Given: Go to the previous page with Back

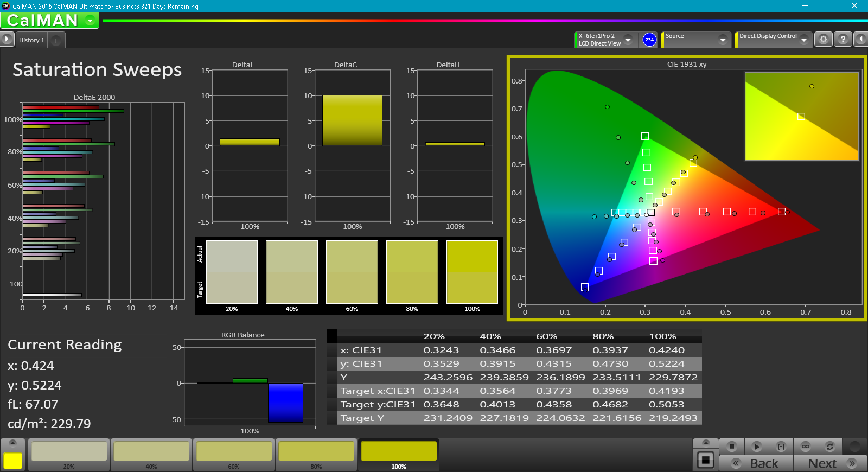Looking at the screenshot, I should click(756, 463).
